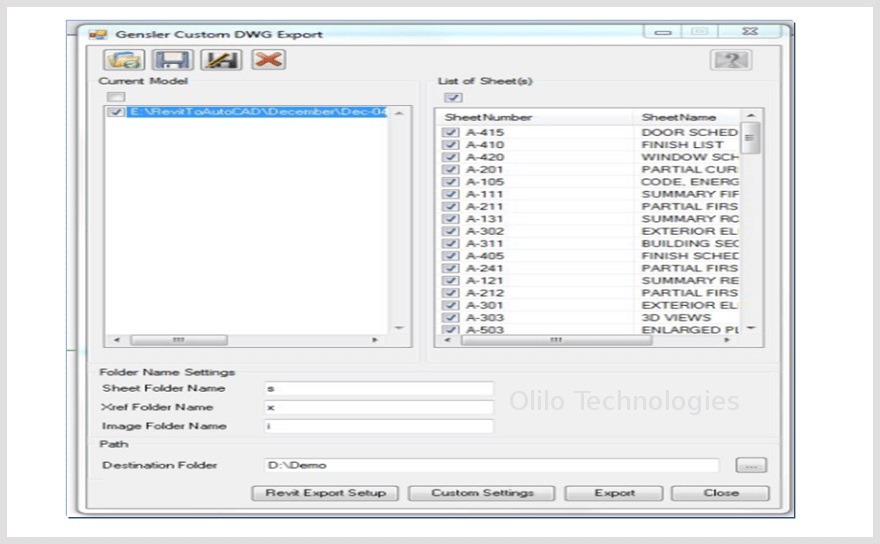The height and width of the screenshot is (544, 880).
Task: Click the sheet list scroll-left arrow
Action: pyautogui.click(x=447, y=340)
